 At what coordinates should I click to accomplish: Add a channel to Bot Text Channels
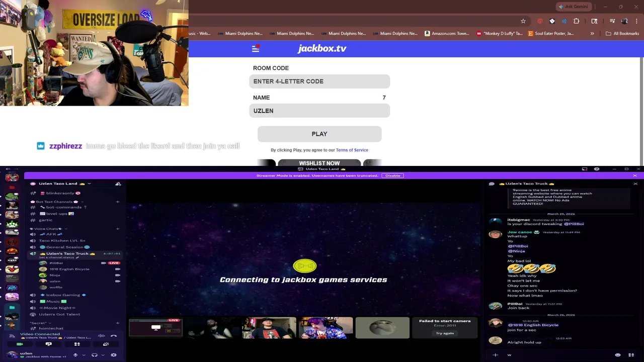pyautogui.click(x=118, y=202)
